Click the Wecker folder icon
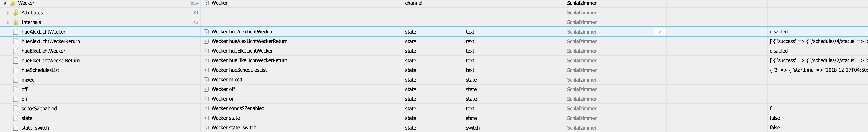Screen dimensions: 868x132 pos(12,3)
